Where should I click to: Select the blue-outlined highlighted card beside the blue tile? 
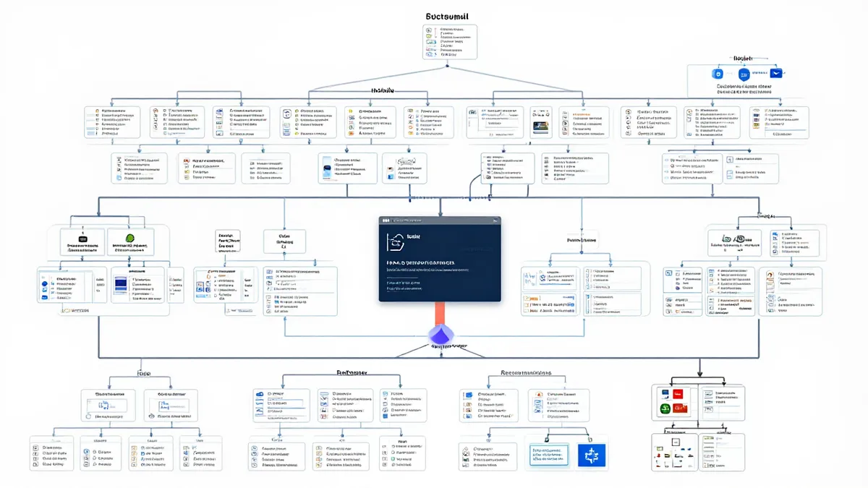550,455
